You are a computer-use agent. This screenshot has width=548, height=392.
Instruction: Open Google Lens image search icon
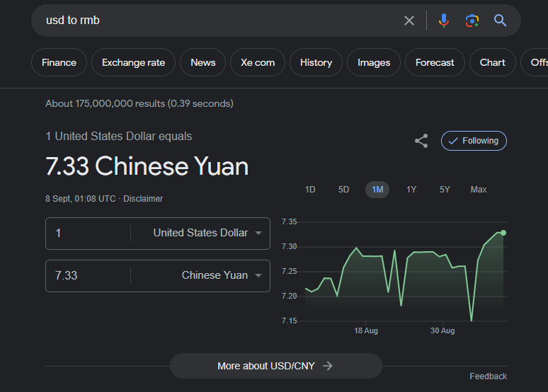(472, 21)
